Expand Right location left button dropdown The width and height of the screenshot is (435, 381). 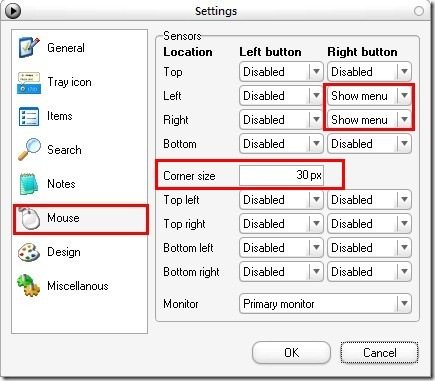pyautogui.click(x=281, y=120)
